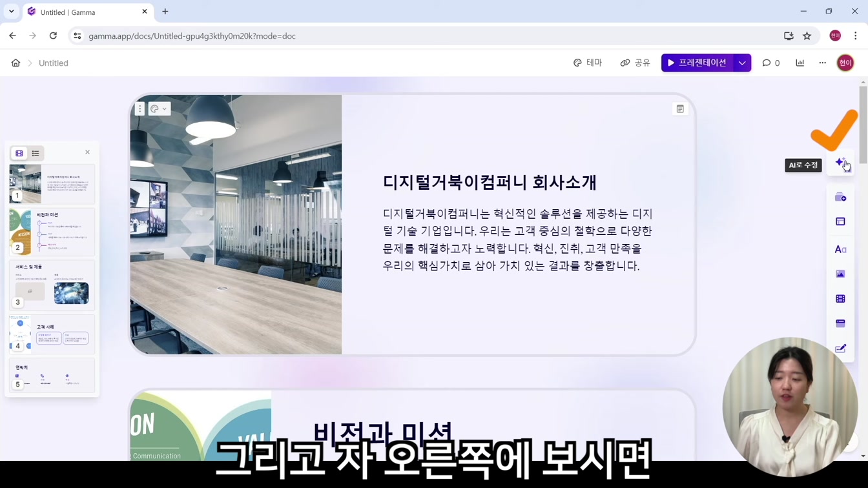Open the Chrome three-dot menu

click(856, 36)
